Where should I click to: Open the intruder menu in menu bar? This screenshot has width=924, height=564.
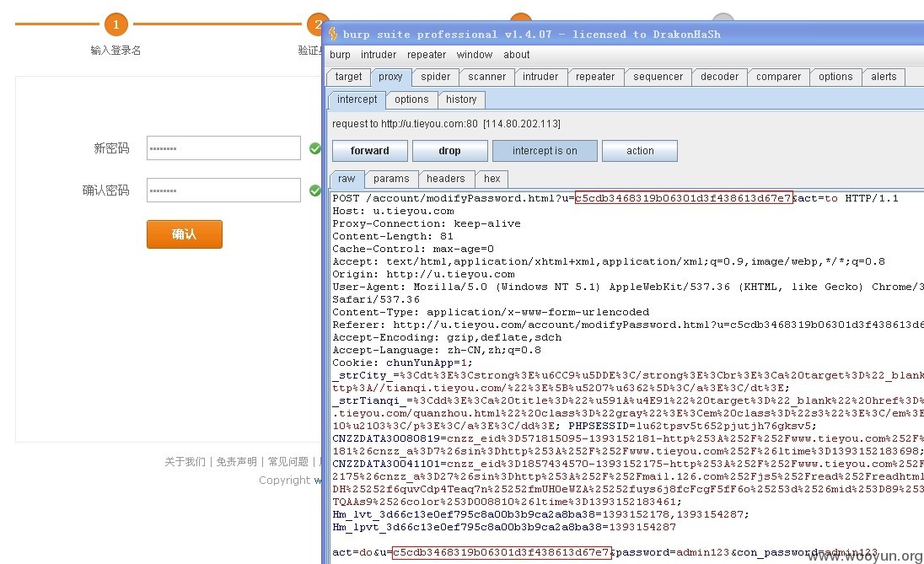(x=379, y=55)
